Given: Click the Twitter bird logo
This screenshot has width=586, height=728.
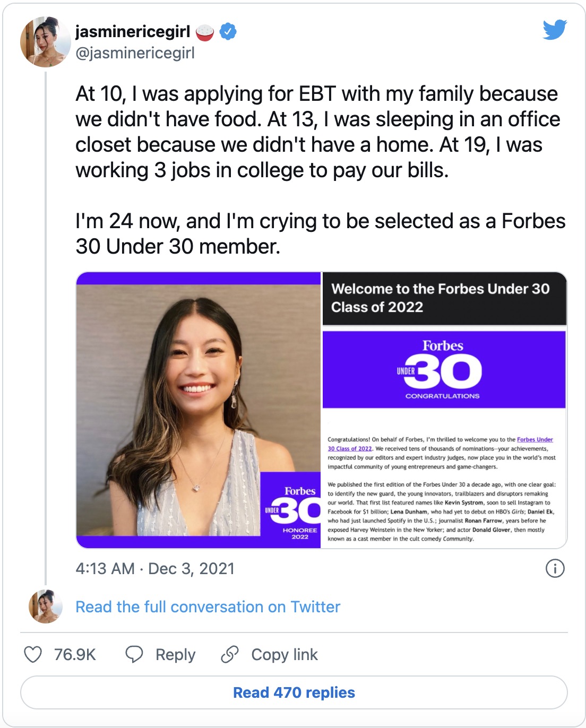Looking at the screenshot, I should click(x=555, y=30).
